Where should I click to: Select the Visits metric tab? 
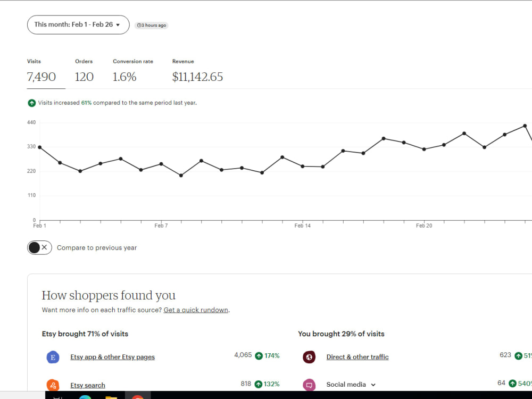(x=41, y=72)
